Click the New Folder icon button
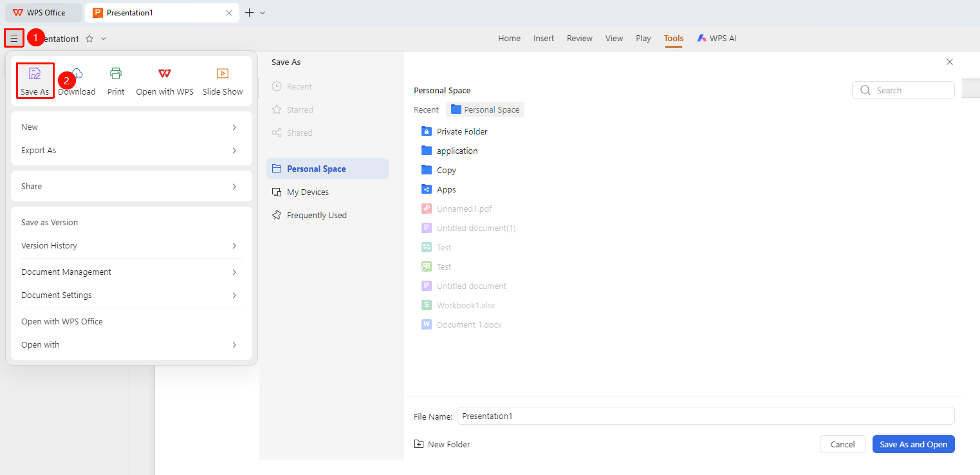This screenshot has width=980, height=475. [x=419, y=444]
